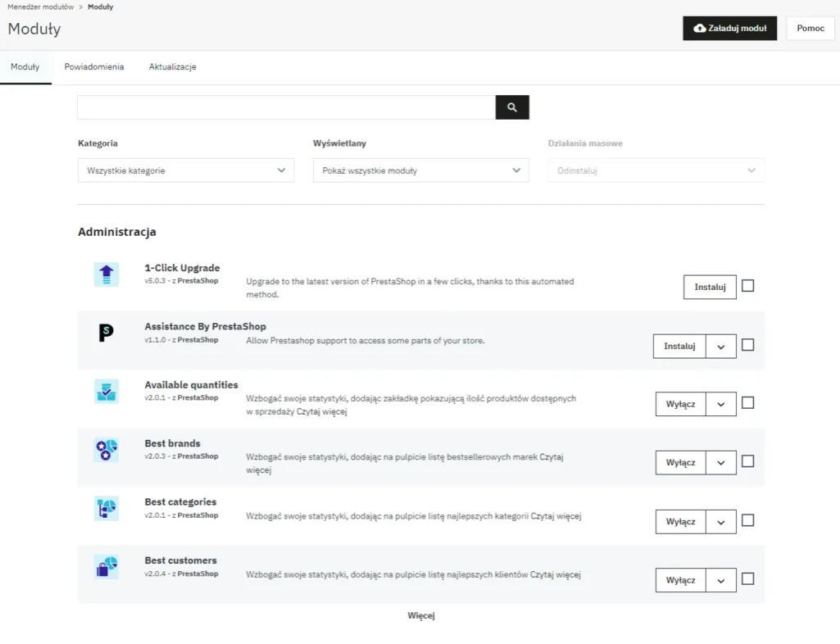Tick the Best brands selection checkbox

(x=747, y=461)
